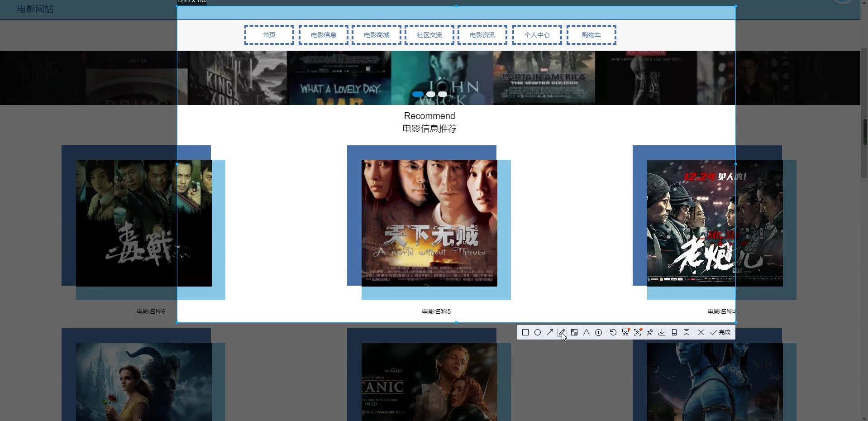The width and height of the screenshot is (868, 421).
Task: Select the arrow annotation tool
Action: [x=550, y=332]
